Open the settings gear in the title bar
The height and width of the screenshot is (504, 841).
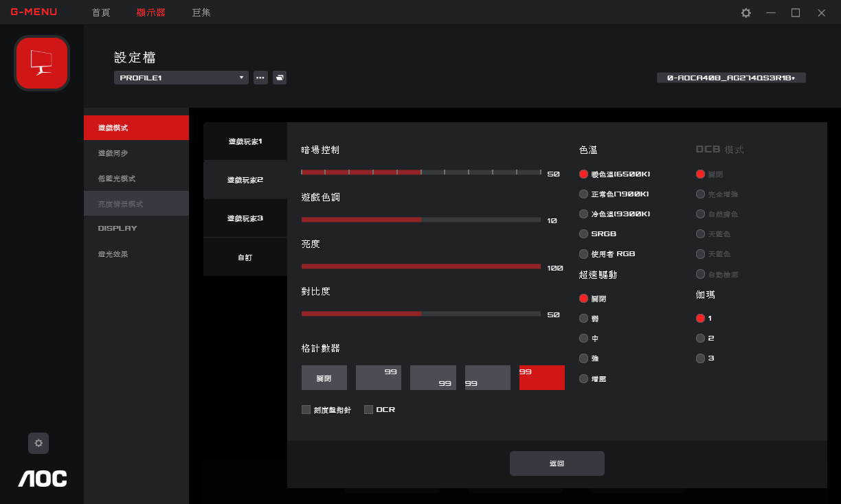(746, 12)
